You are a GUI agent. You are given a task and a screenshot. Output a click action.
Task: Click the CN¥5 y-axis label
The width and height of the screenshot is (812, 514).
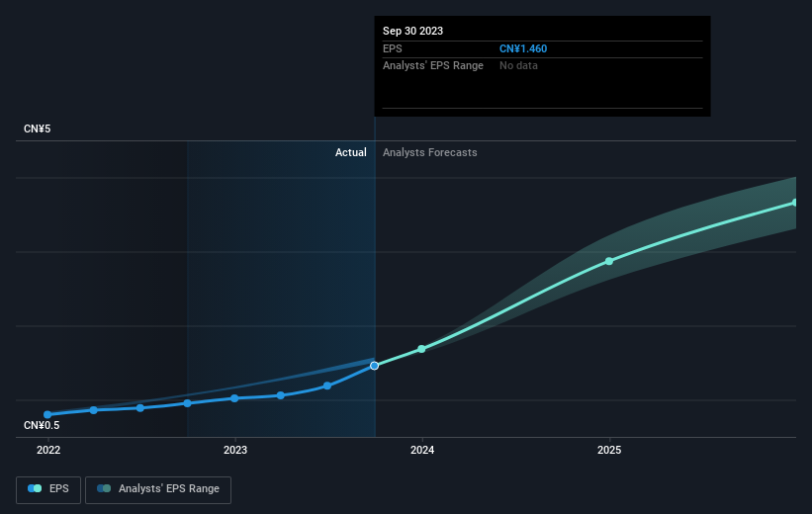[x=38, y=128]
